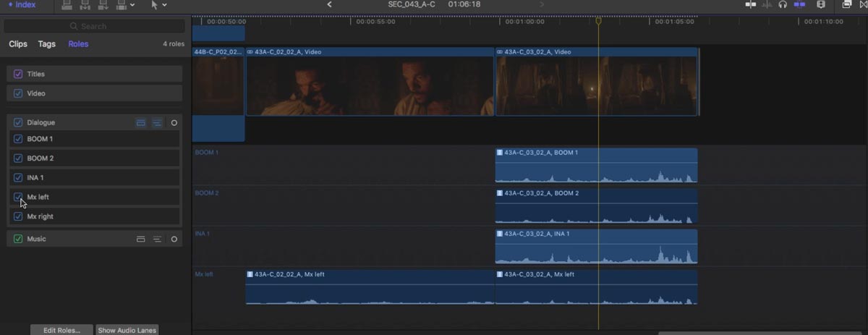Viewport: 868px width, 335px height.
Task: Click the connect clip to primary storyline icon
Action: coord(67,4)
